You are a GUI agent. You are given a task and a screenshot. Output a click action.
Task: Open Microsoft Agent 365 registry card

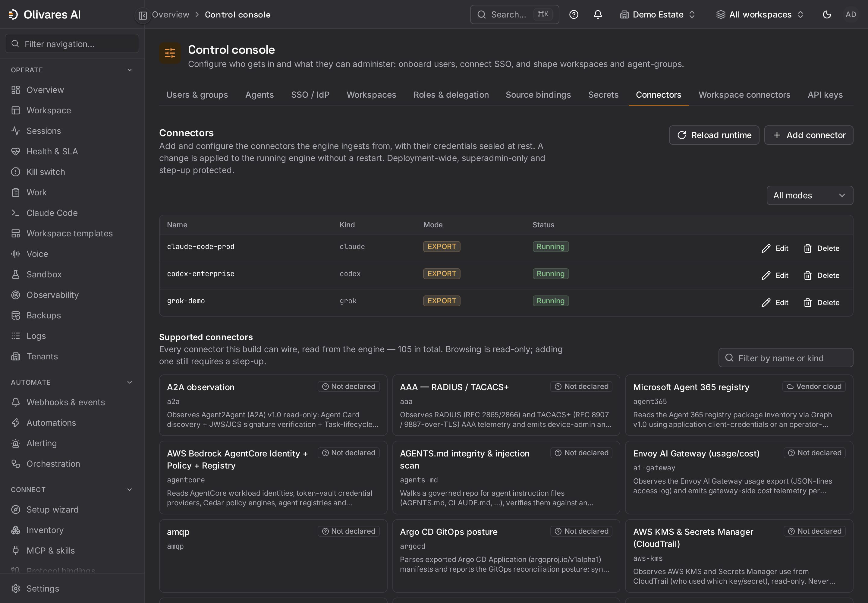[x=739, y=405]
